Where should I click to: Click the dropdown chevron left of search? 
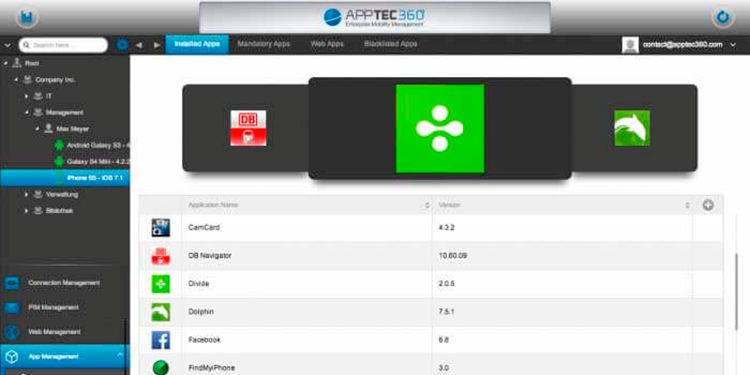point(7,45)
